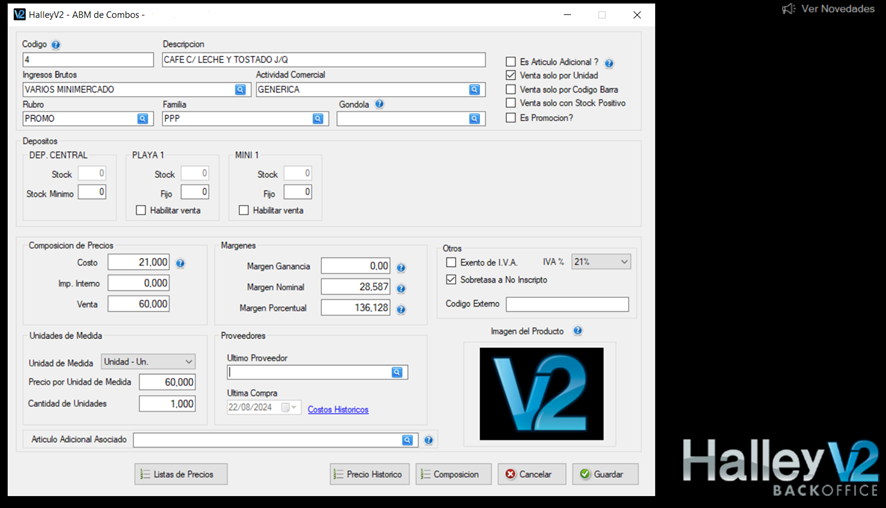Click the Venta price field

[x=138, y=304]
